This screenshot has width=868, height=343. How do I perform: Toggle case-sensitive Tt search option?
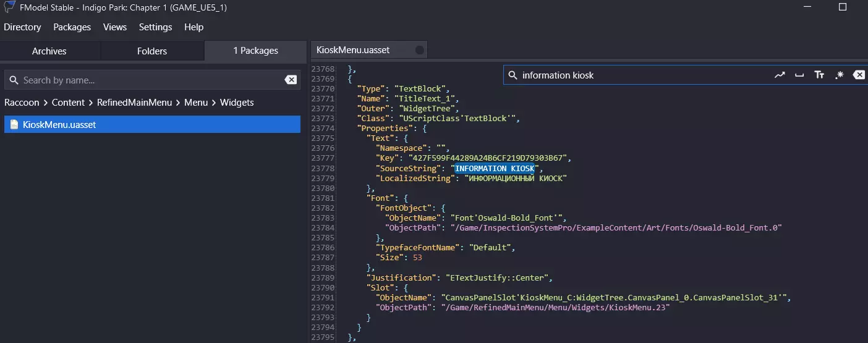click(x=819, y=75)
